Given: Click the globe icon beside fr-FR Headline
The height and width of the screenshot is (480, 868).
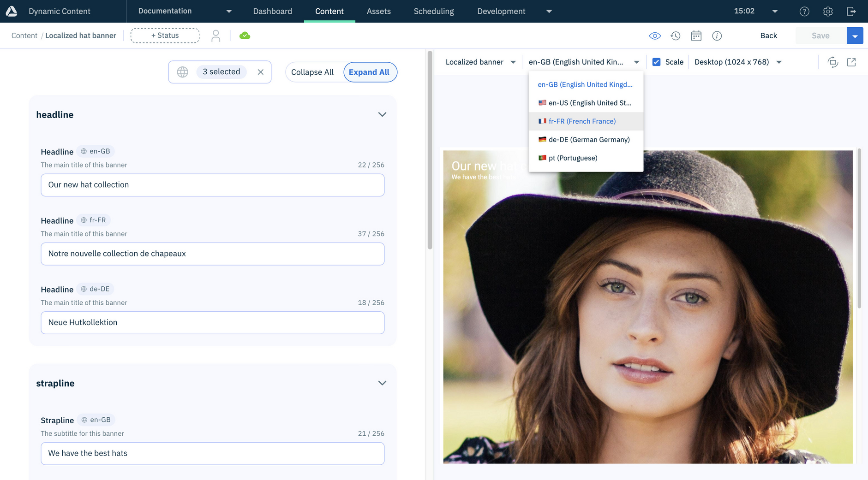Looking at the screenshot, I should pos(84,220).
